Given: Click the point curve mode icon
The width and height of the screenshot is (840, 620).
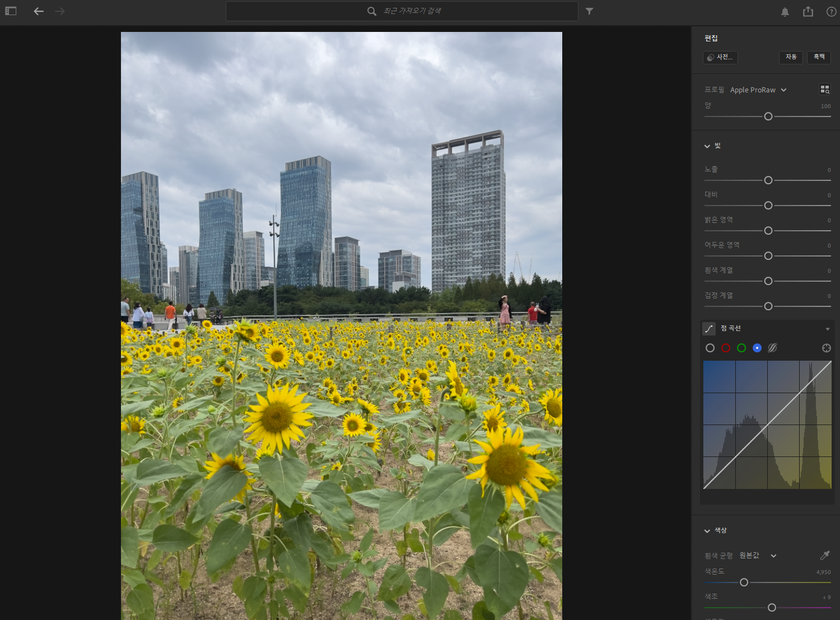Looking at the screenshot, I should point(709,329).
